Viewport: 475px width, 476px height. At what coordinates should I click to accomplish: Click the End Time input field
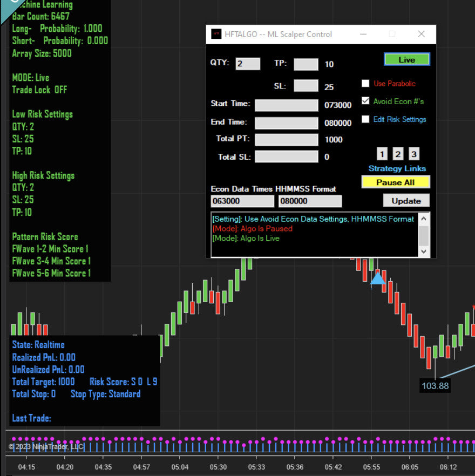pos(287,123)
